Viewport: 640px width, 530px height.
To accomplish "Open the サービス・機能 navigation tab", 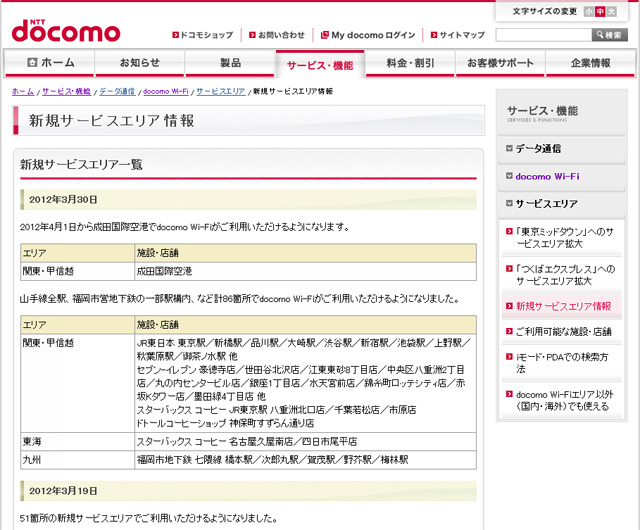I will pyautogui.click(x=320, y=64).
